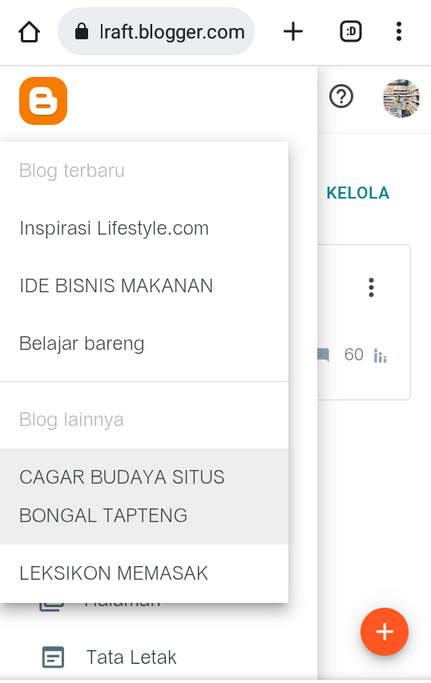Click the post comment bubble icon
Viewport: 431px width, 683px height.
[x=323, y=355]
